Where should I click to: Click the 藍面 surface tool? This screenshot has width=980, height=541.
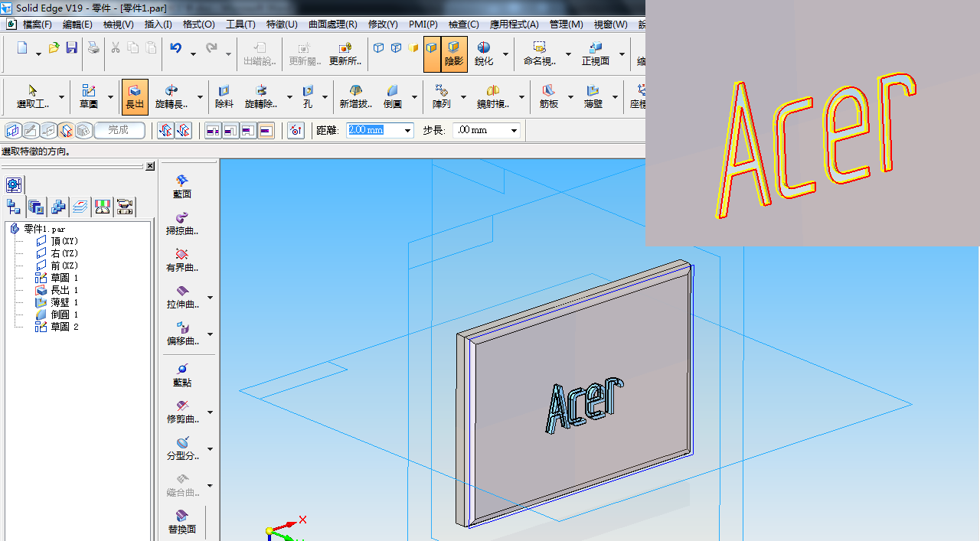click(182, 186)
